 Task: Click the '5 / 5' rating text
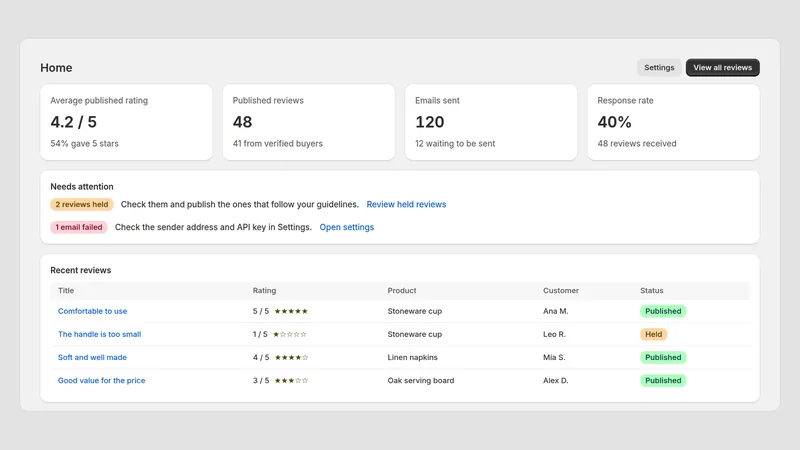(x=261, y=311)
